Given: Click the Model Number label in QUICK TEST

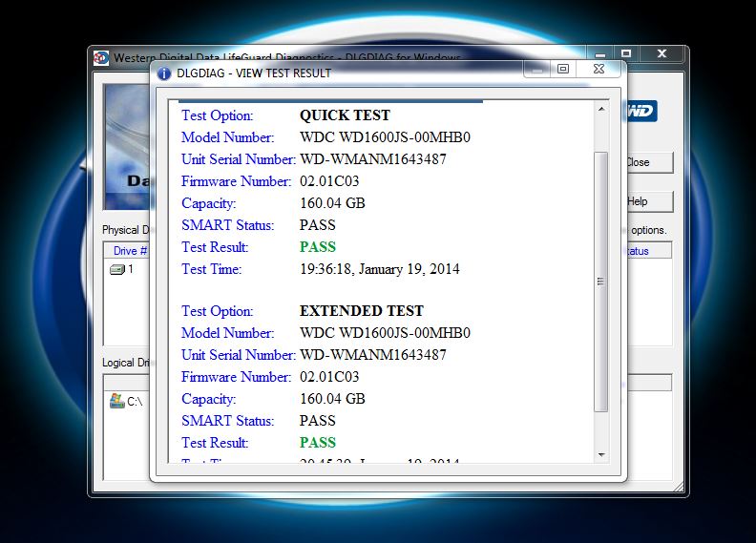Looking at the screenshot, I should pos(227,137).
